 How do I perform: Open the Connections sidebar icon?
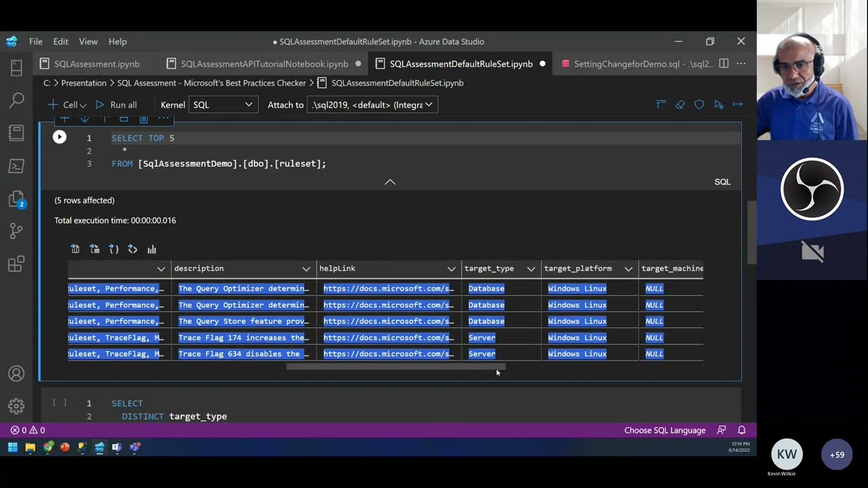(16, 67)
